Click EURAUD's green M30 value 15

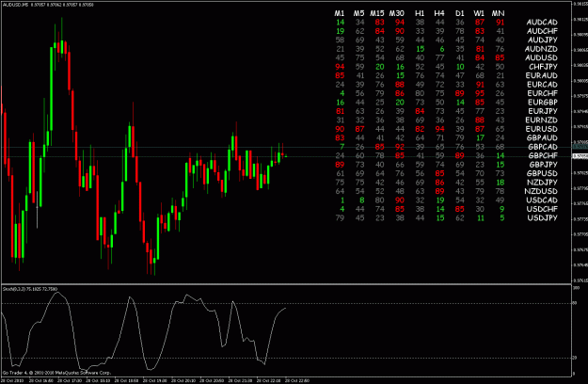(x=400, y=75)
